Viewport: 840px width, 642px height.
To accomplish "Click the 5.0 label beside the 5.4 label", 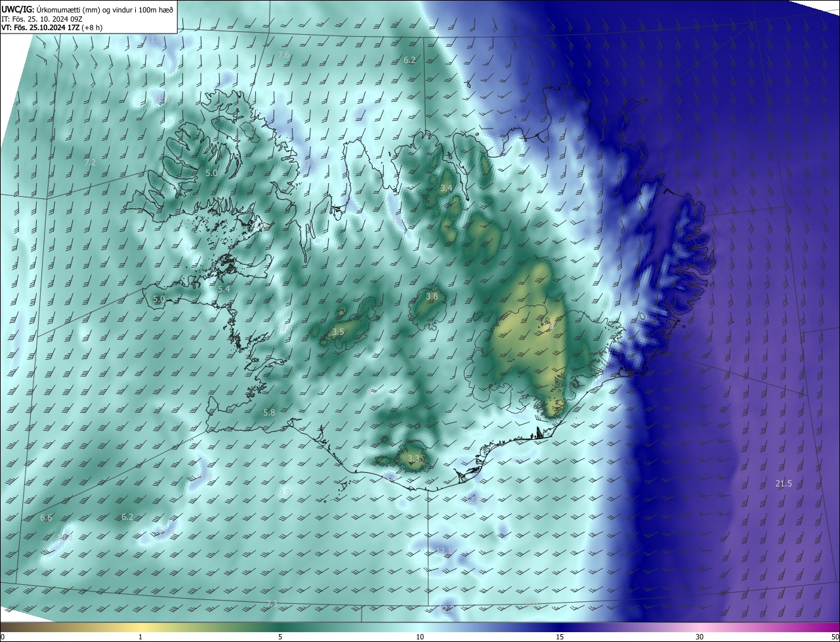I will point(159,299).
